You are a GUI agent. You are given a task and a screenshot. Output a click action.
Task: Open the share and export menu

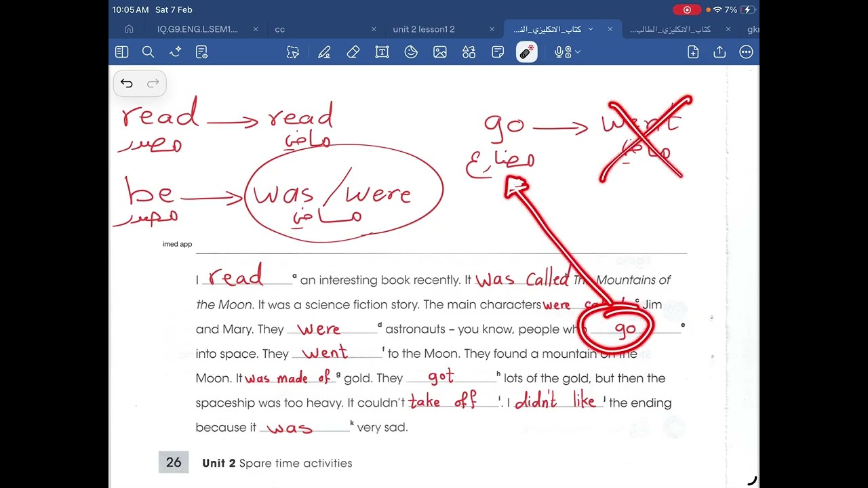pyautogui.click(x=719, y=52)
